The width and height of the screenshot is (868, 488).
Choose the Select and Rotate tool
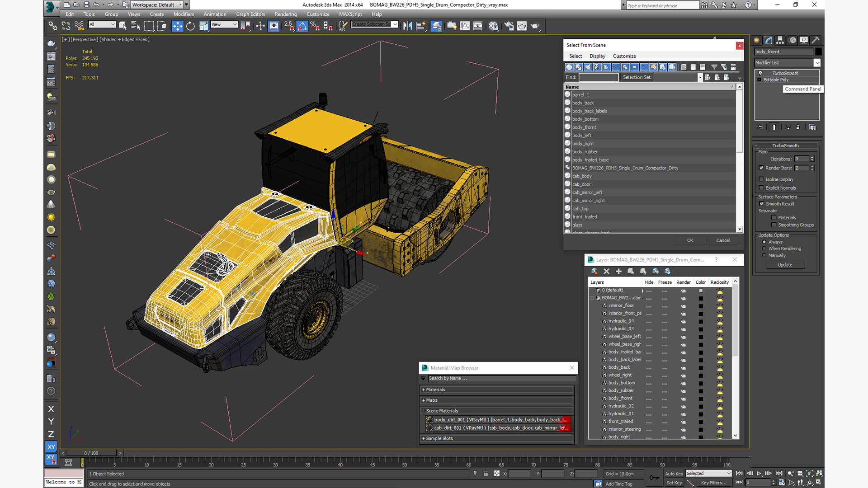(190, 26)
